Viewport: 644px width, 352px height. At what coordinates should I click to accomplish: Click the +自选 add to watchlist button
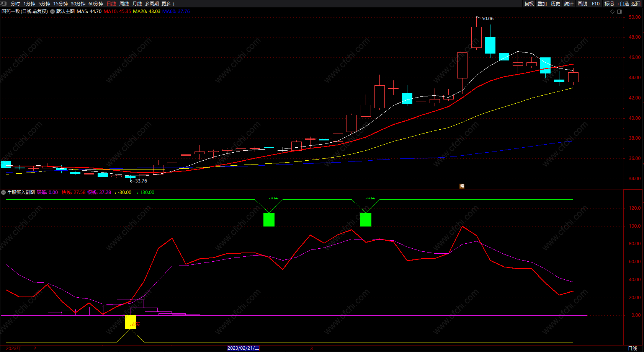click(x=623, y=3)
